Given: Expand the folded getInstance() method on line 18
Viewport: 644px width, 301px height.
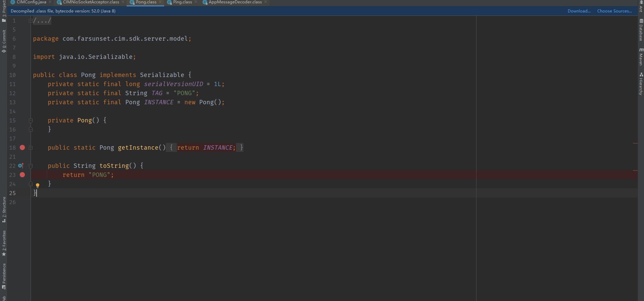Looking at the screenshot, I should coord(31,148).
